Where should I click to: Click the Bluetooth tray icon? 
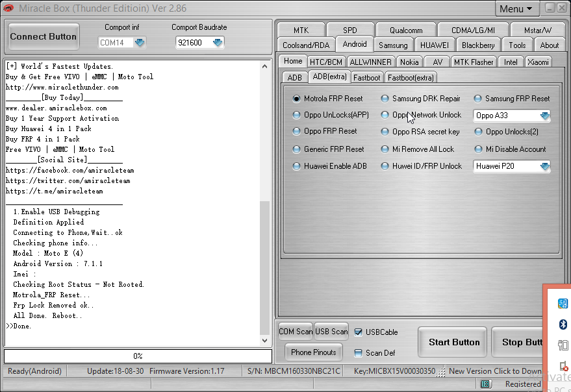(x=563, y=324)
